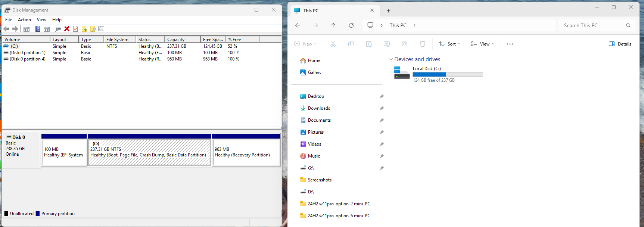Click the monitor icon in the address bar
This screenshot has width=644, height=227.
(370, 25)
